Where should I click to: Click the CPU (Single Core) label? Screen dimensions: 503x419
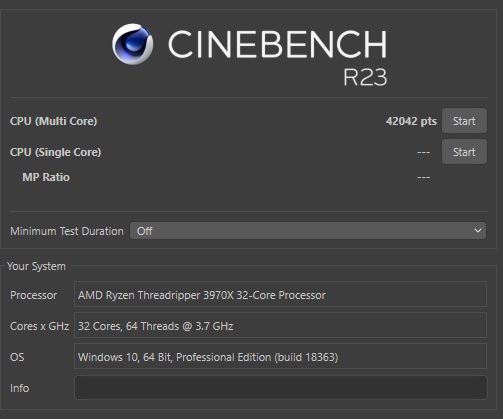click(x=55, y=152)
